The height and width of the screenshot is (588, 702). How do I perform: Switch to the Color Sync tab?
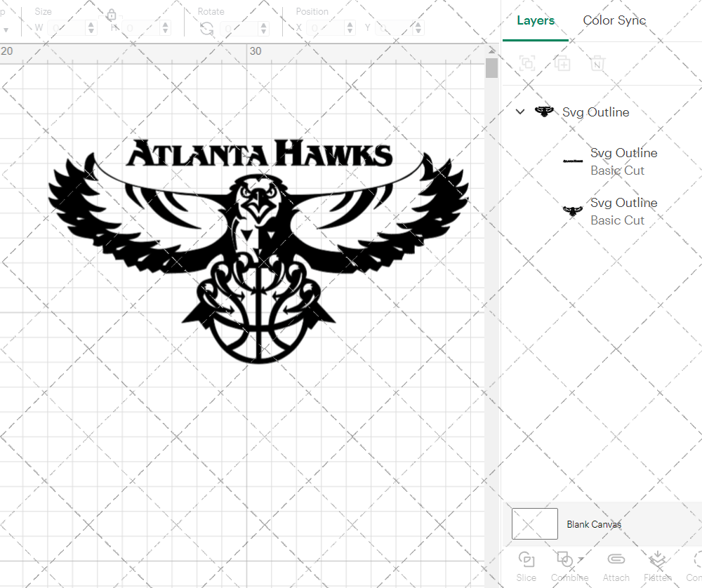614,20
